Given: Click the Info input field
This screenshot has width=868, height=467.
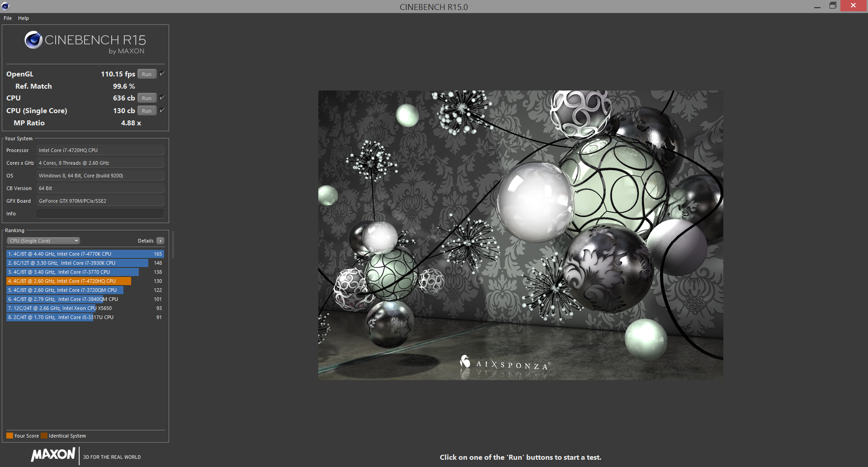Looking at the screenshot, I should pyautogui.click(x=100, y=214).
